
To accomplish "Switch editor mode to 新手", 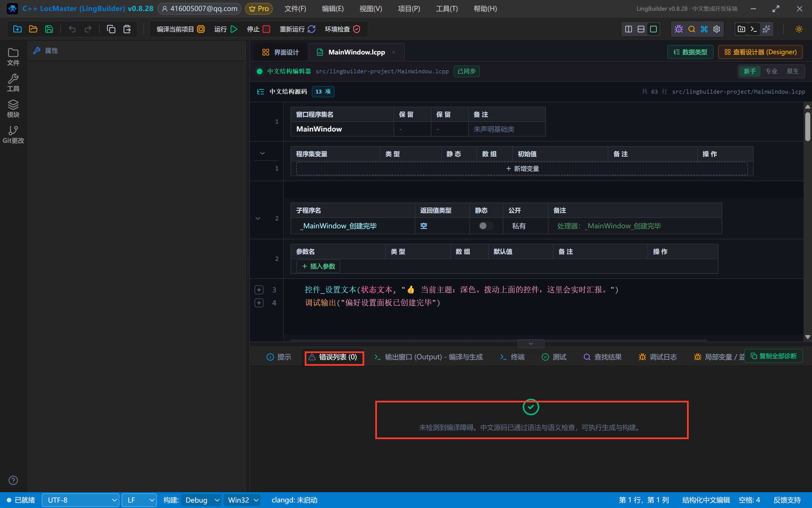I will (750, 71).
